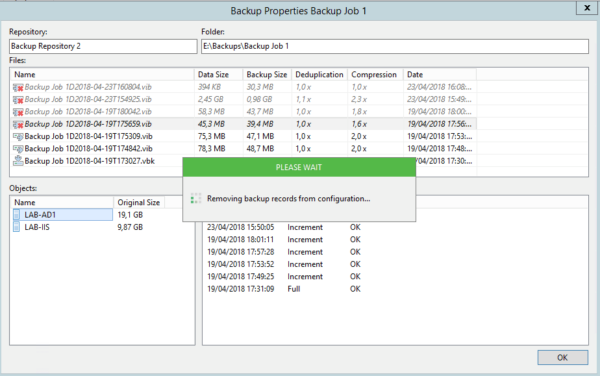Image resolution: width=600 pixels, height=376 pixels.
Task: Click increment file icon for 2018-04-19T174842.vib
Action: (x=18, y=149)
